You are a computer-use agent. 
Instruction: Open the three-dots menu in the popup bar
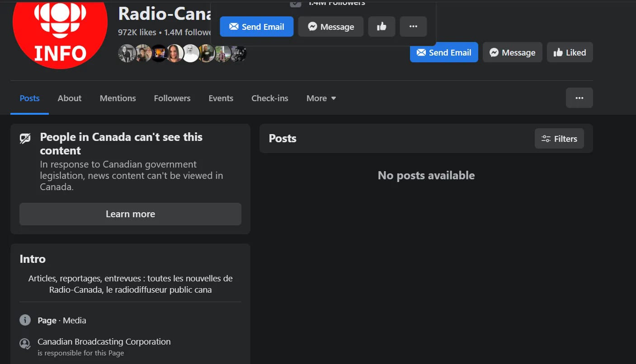pyautogui.click(x=413, y=27)
